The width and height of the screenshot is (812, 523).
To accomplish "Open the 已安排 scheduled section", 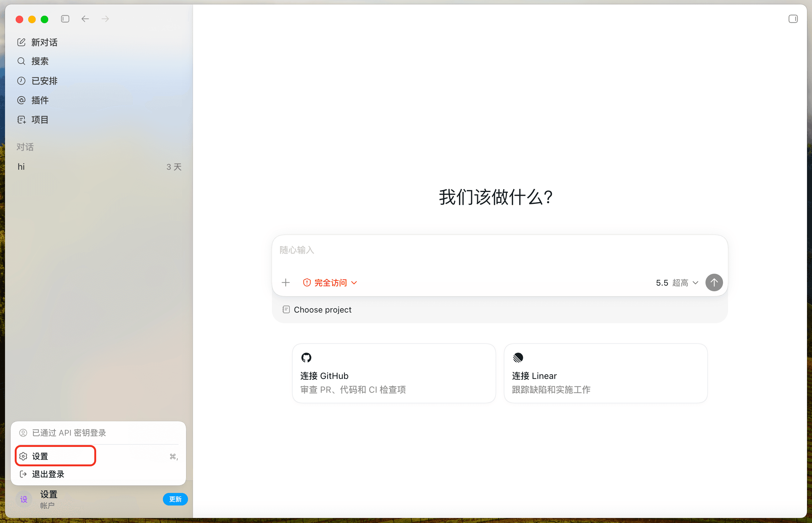I will click(x=98, y=81).
